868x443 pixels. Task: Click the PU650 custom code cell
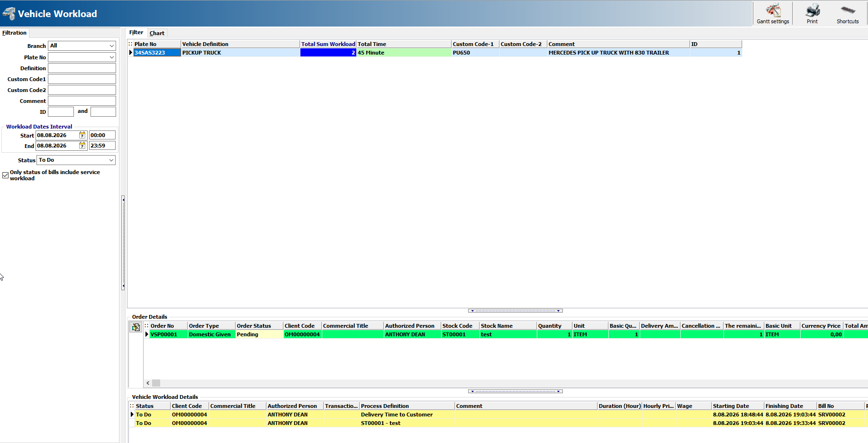[x=475, y=53]
